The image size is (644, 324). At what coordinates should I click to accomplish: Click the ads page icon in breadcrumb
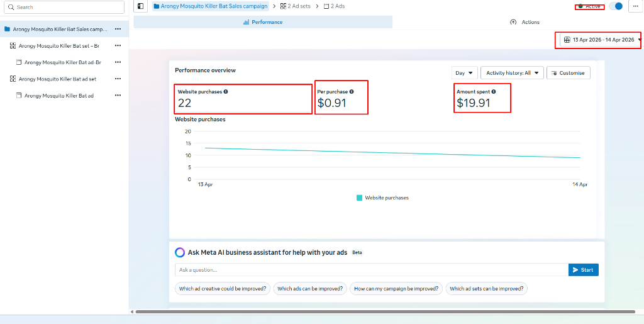click(326, 6)
